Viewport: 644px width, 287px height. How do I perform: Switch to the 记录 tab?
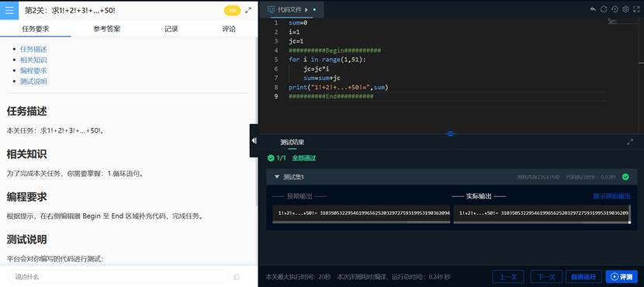coord(171,29)
